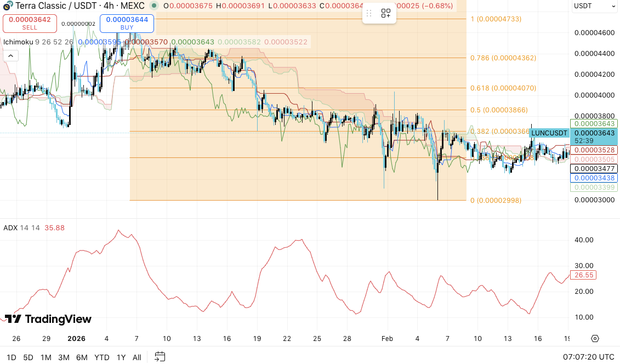Screen dimensions: 620x364
Task: Click the blue BUY price button
Action: pyautogui.click(x=127, y=24)
